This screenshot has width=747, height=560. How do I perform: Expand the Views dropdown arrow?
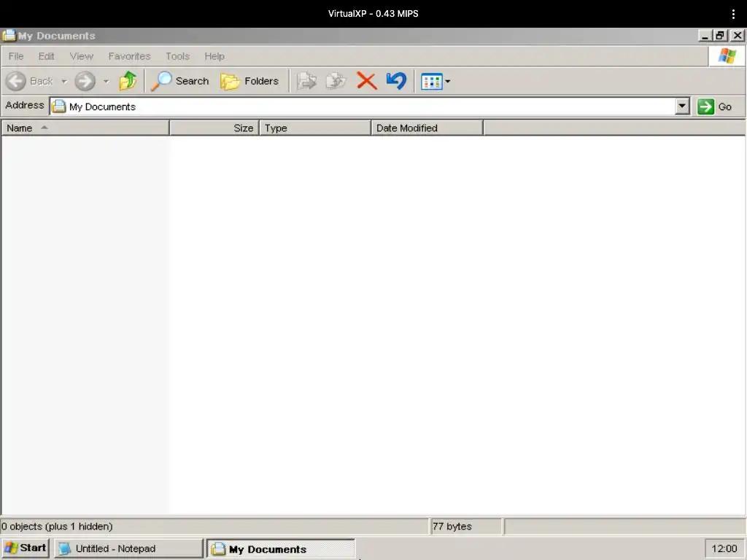448,82
